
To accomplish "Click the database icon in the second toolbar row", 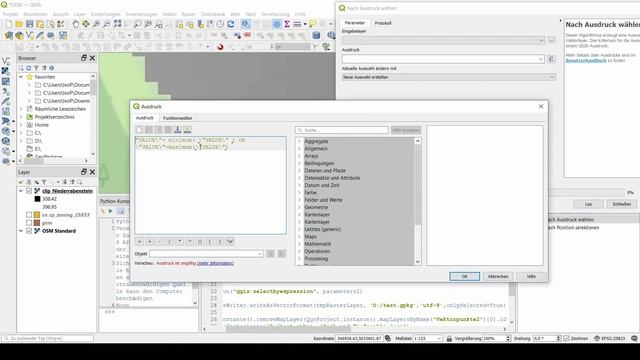I will tap(316, 36).
